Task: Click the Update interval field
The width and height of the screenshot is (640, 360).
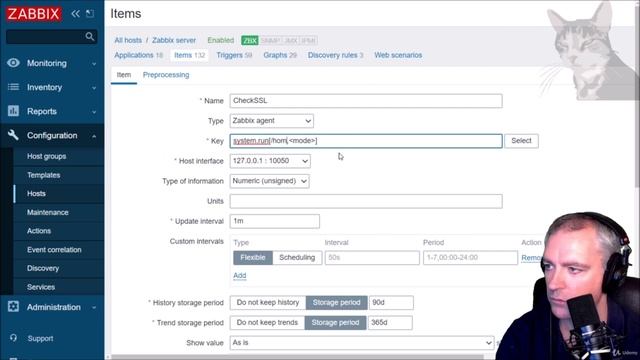Action: [x=275, y=221]
